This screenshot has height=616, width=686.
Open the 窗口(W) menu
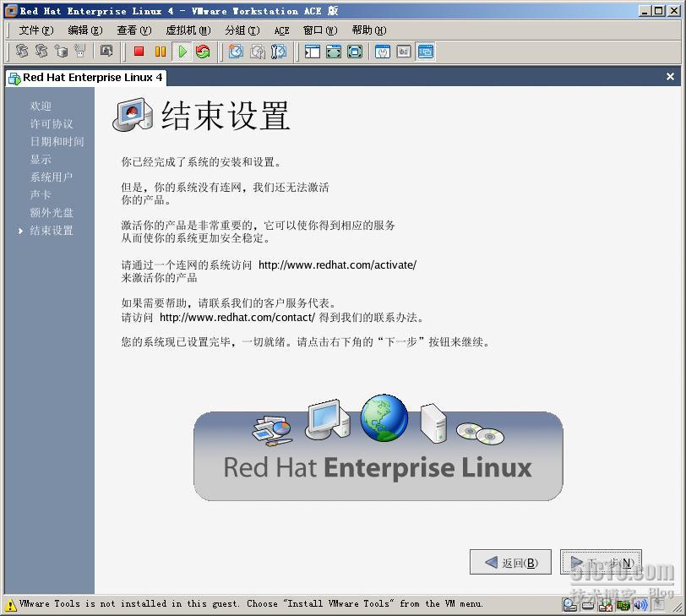(320, 30)
